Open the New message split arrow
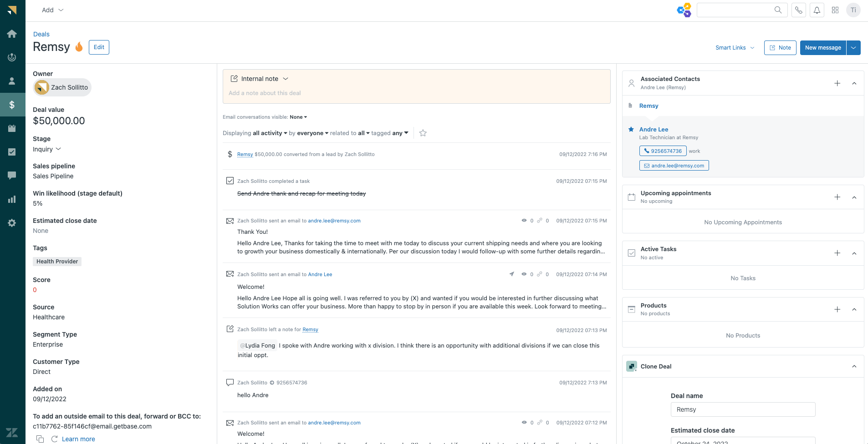 (853, 48)
